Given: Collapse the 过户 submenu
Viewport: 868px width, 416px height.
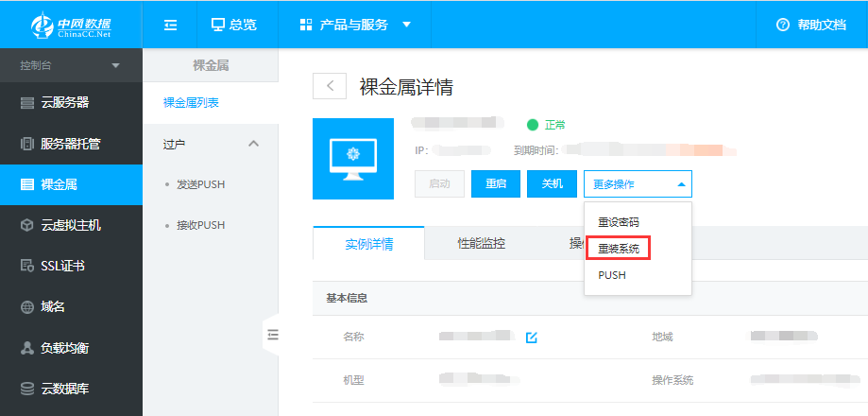Looking at the screenshot, I should coord(252,144).
